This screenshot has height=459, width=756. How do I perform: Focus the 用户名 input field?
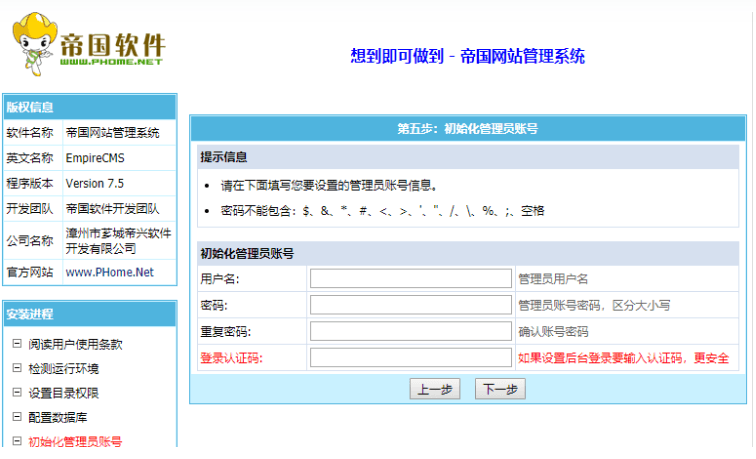coord(411,279)
